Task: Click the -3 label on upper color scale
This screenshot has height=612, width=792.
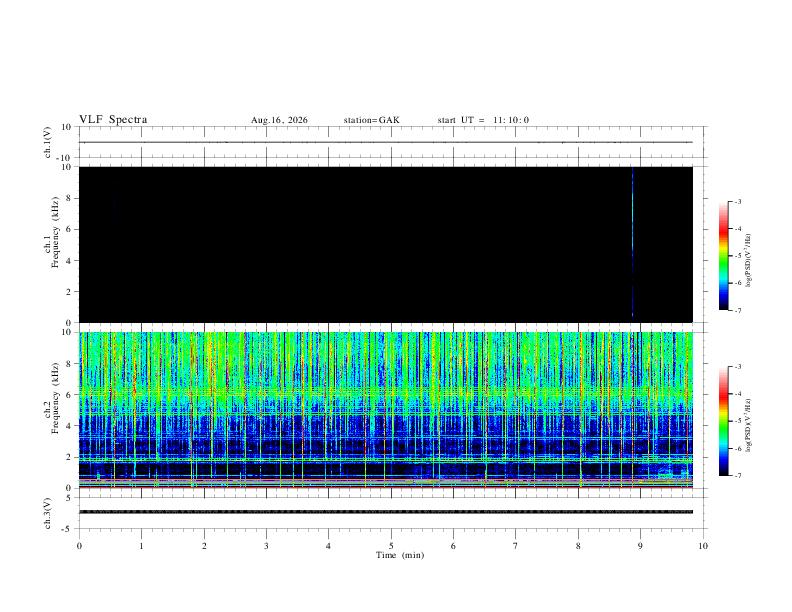Action: pos(738,201)
